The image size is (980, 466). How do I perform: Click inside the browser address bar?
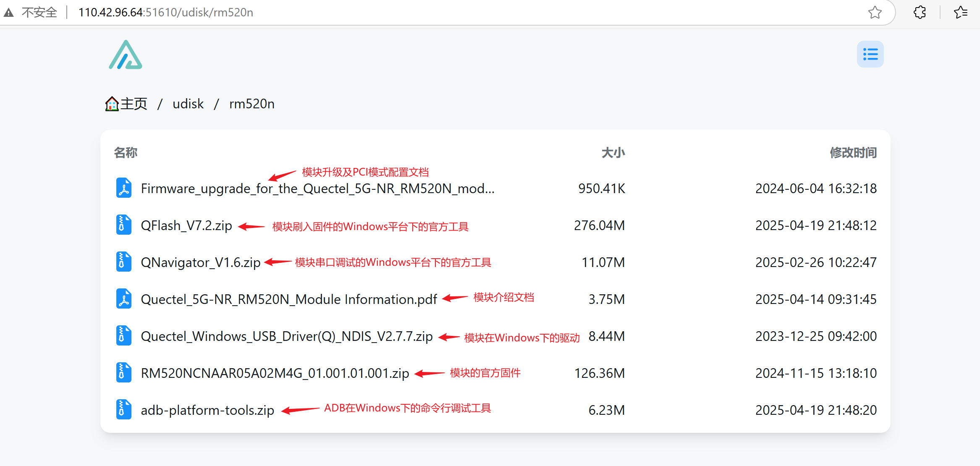click(165, 12)
